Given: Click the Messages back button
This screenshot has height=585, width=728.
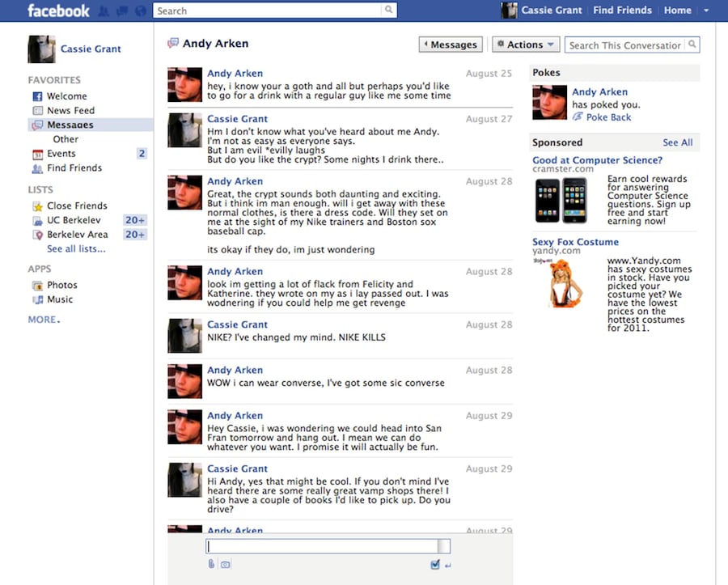Looking at the screenshot, I should coord(451,45).
